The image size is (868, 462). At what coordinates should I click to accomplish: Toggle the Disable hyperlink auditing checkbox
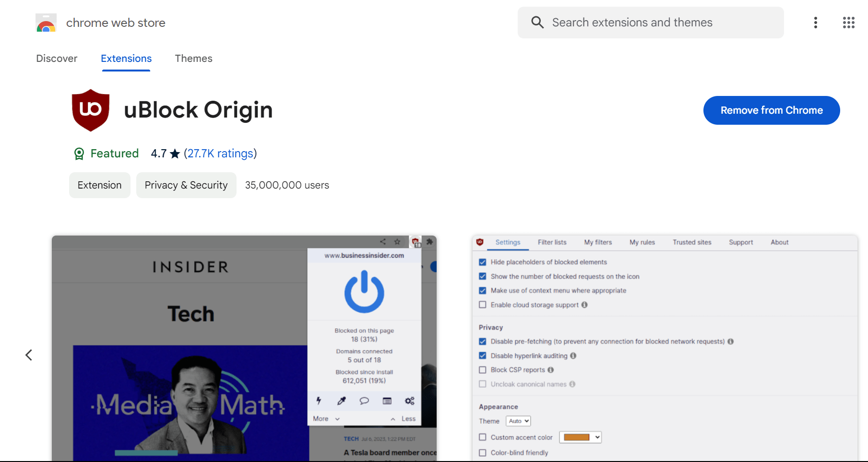tap(483, 356)
